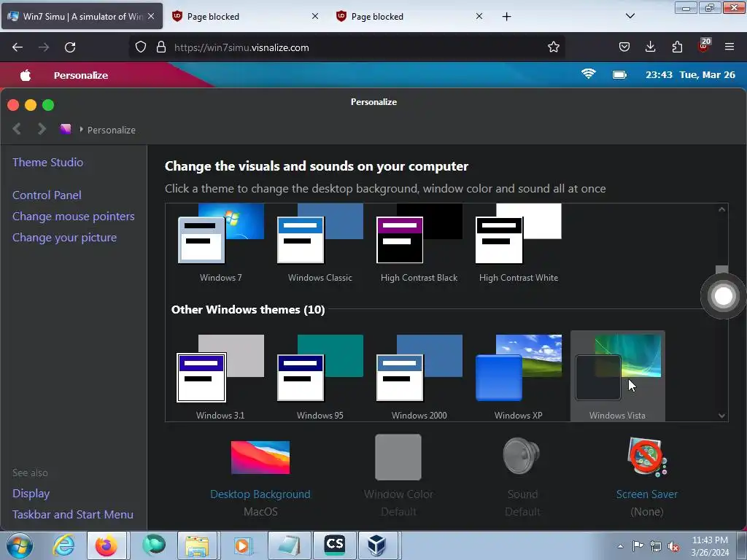Open File Explorer from taskbar
The height and width of the screenshot is (560, 747).
pyautogui.click(x=197, y=545)
